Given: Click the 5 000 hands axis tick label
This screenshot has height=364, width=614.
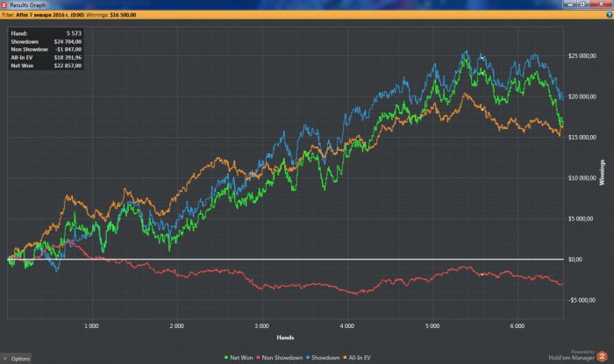Looking at the screenshot, I should click(x=432, y=326).
